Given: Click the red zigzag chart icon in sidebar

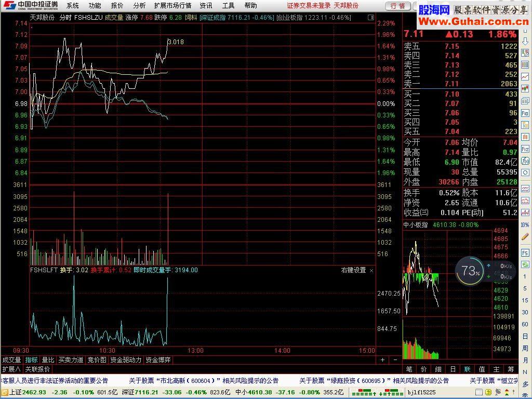Looking at the screenshot, I should tap(525, 213).
